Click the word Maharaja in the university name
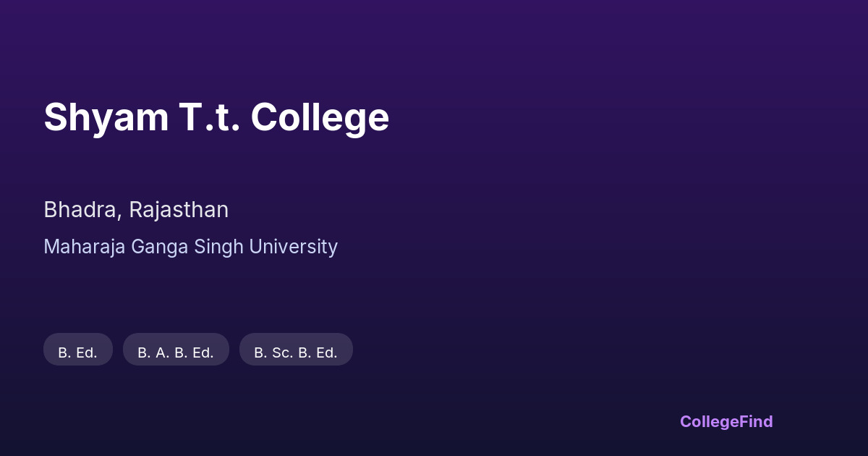Viewport: 868px width, 456px height. [85, 247]
